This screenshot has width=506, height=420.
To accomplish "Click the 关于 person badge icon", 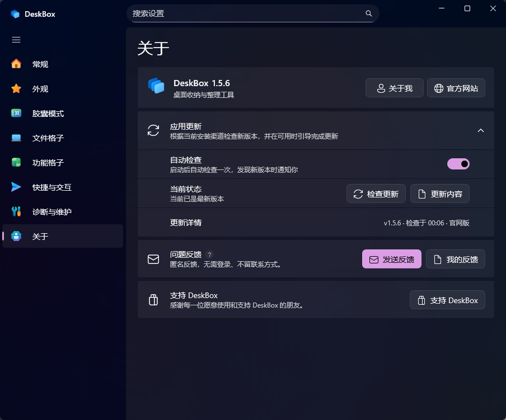I will tap(16, 236).
